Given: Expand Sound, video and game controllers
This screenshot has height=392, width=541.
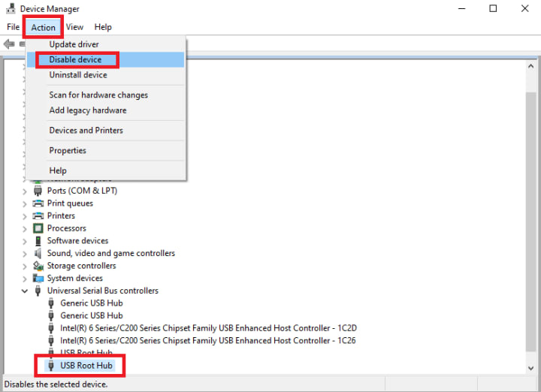Looking at the screenshot, I should click(x=25, y=254).
